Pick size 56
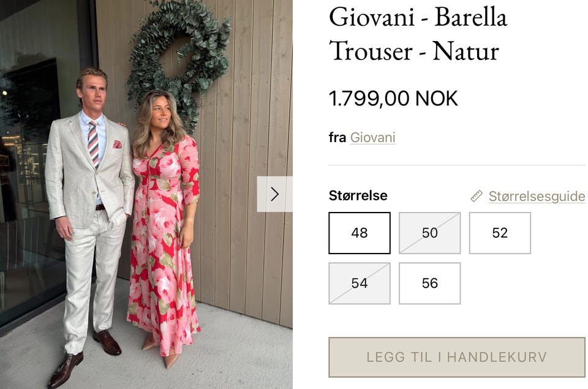The image size is (588, 389). pyautogui.click(x=430, y=283)
